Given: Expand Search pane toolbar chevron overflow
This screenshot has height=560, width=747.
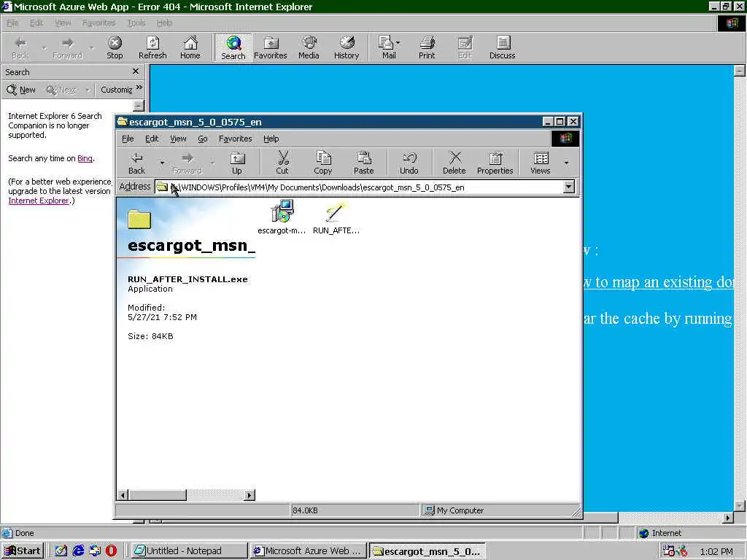Looking at the screenshot, I should pyautogui.click(x=139, y=87).
